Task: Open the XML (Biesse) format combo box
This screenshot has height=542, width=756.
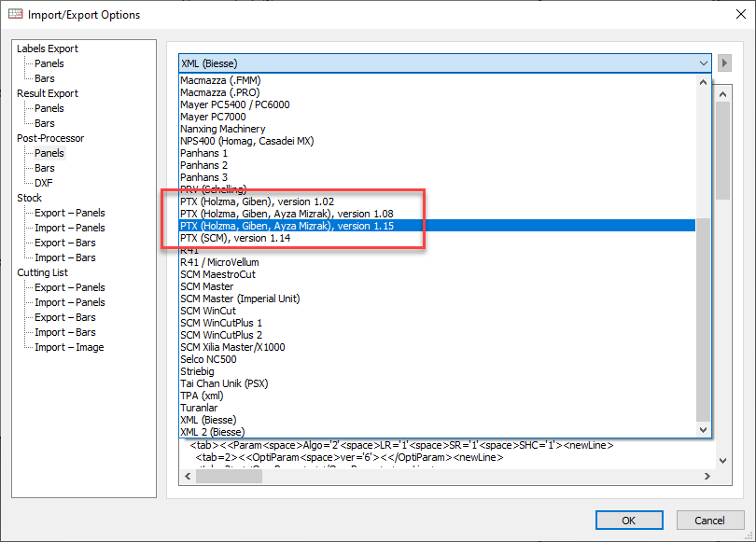Action: (x=444, y=63)
